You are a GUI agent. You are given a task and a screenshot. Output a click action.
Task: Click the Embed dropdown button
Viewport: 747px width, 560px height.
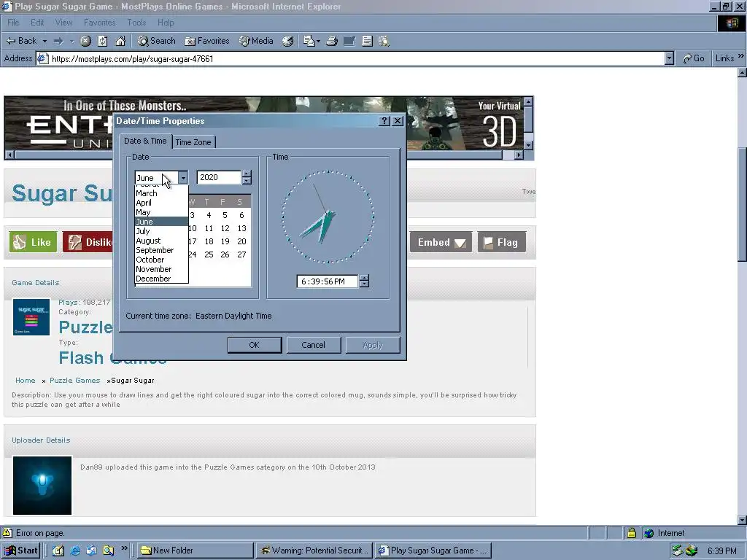(x=441, y=242)
